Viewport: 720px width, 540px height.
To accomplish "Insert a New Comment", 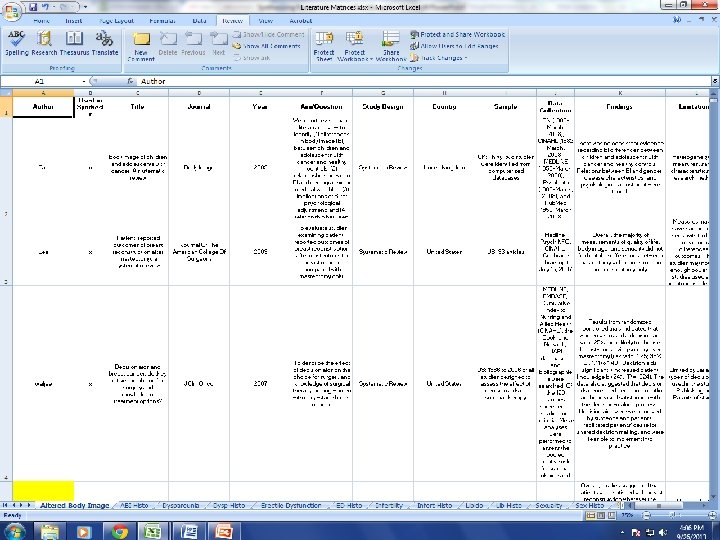I will click(x=141, y=46).
